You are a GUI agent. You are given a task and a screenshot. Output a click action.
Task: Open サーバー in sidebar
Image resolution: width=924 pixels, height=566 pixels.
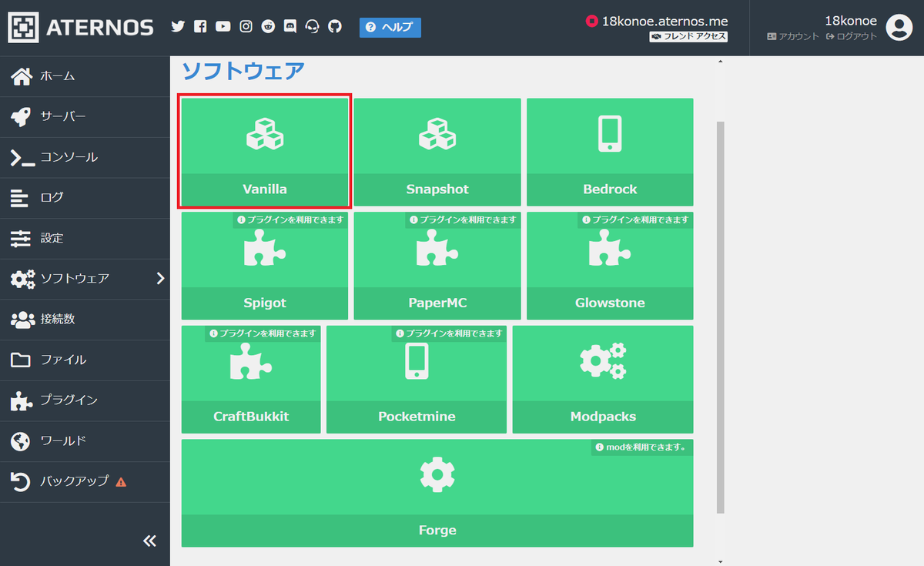[85, 117]
